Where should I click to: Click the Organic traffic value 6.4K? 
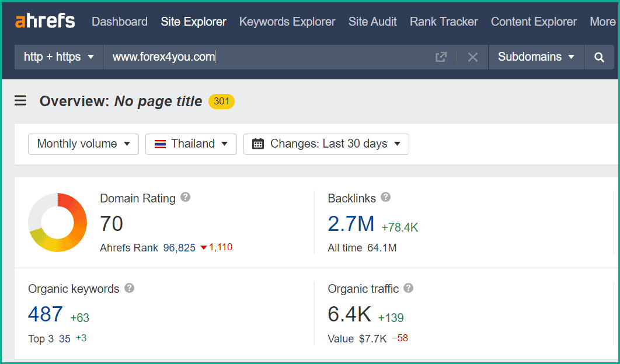click(x=350, y=314)
